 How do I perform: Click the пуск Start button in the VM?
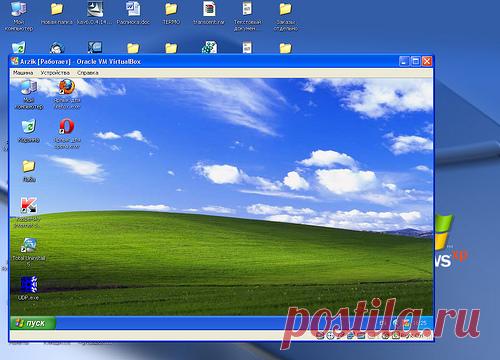tap(33, 323)
